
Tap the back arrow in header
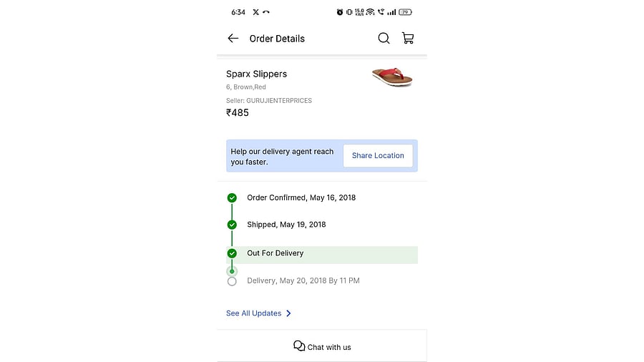click(233, 39)
